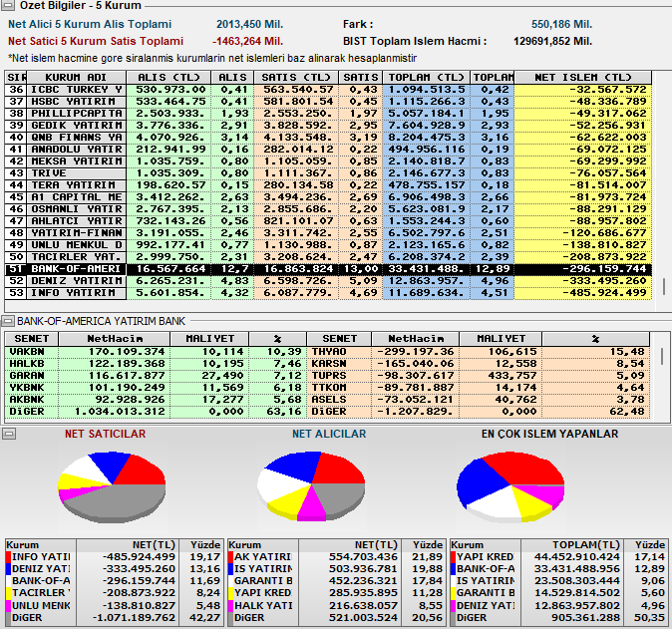672x629 pixels.
Task: Select GARANTI B in net buyers list
Action: [337, 581]
